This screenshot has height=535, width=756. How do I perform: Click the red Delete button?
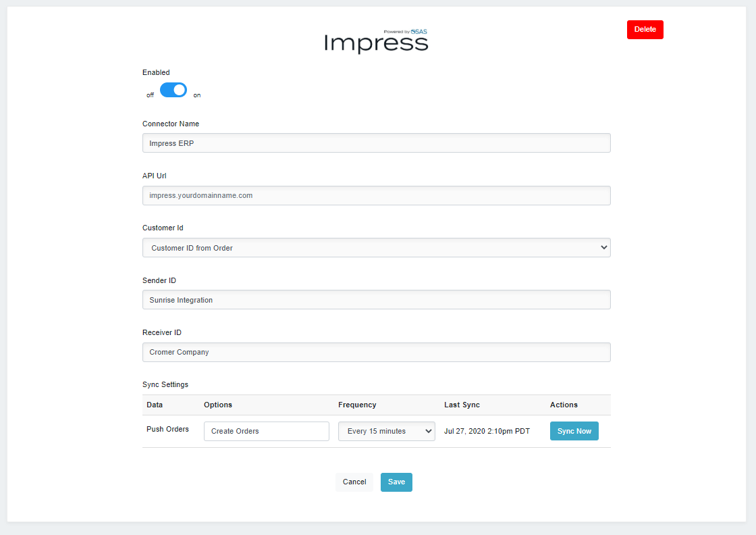tap(645, 29)
